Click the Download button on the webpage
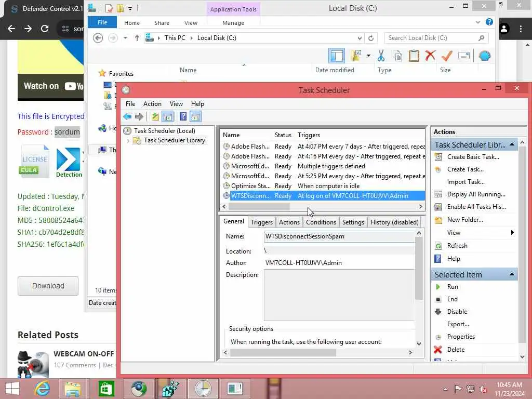The image size is (532, 399). tap(48, 286)
